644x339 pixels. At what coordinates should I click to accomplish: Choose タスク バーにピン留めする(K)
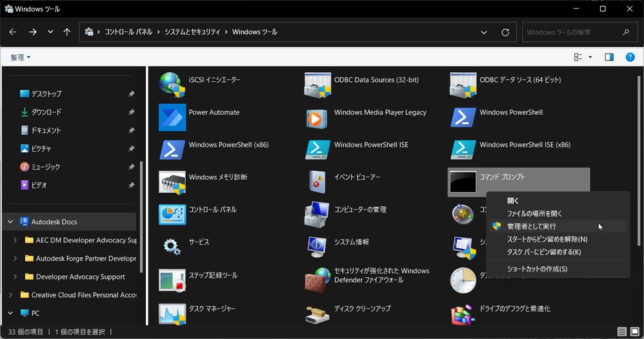tap(558, 252)
